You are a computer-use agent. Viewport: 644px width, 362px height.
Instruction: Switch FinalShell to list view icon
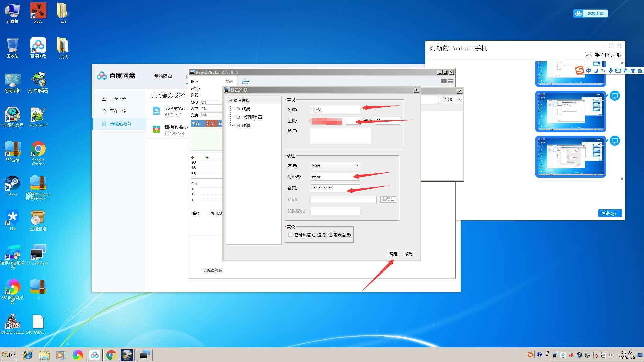tap(451, 81)
